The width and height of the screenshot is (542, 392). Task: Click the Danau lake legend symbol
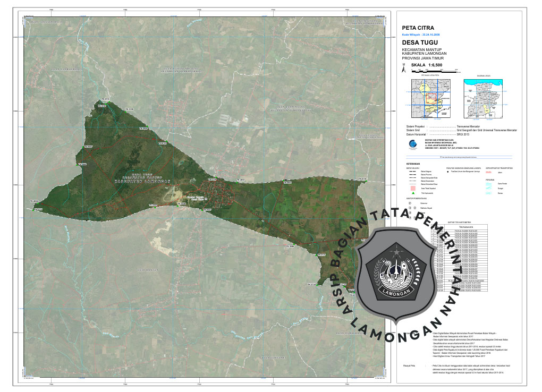(x=489, y=193)
